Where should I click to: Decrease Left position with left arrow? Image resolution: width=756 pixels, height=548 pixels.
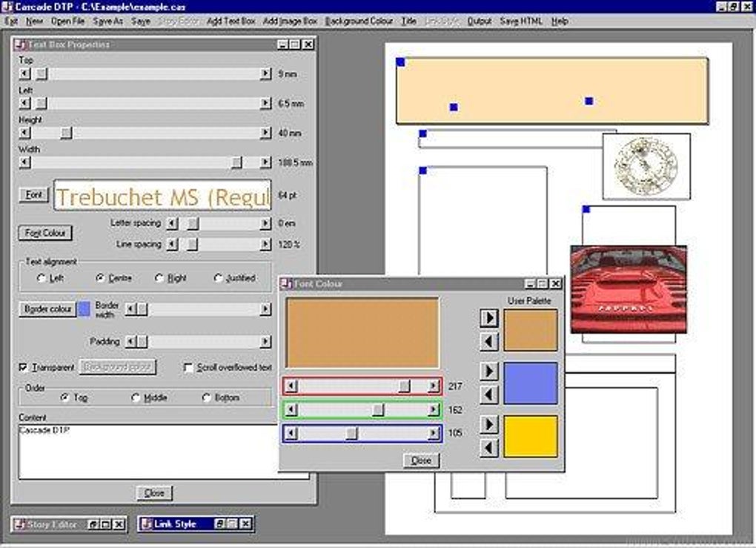click(24, 103)
